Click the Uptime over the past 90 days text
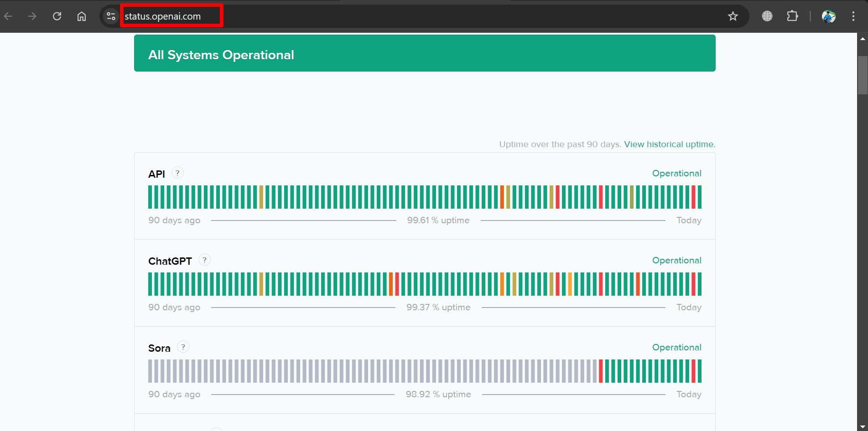 pos(560,144)
